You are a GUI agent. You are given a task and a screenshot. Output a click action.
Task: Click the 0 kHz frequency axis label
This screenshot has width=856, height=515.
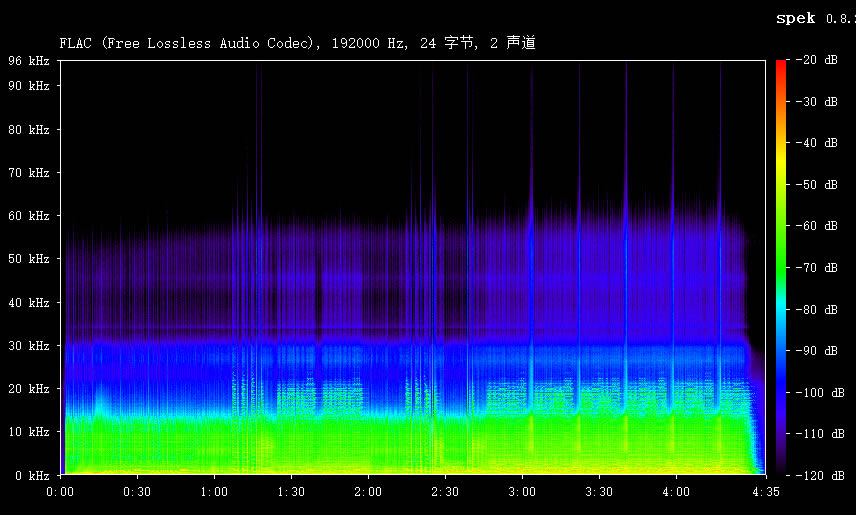coord(32,475)
